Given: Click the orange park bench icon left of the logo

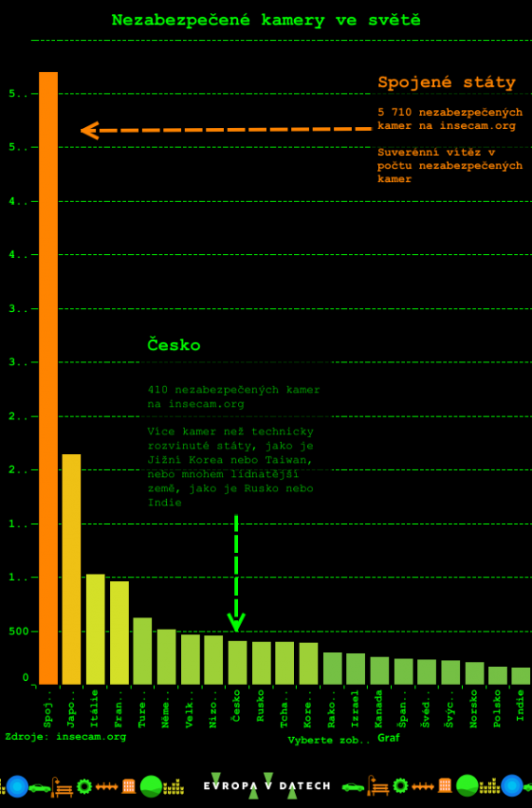Looking at the screenshot, I should click(x=63, y=787).
